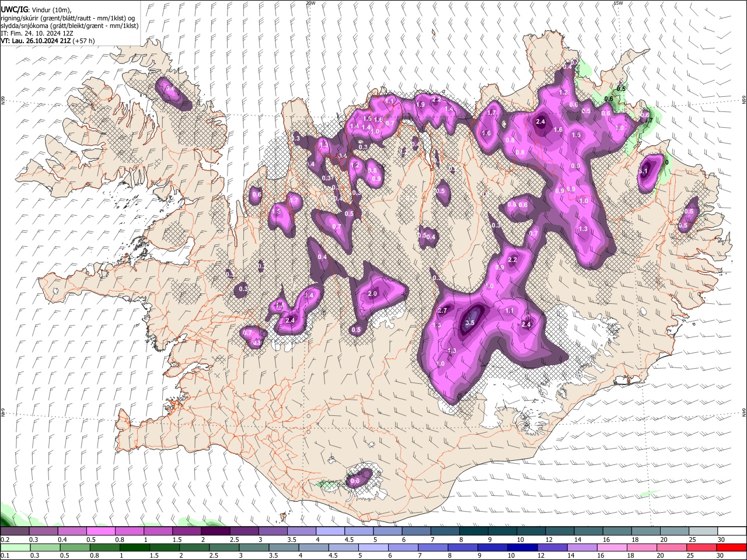This screenshot has height=560, width=747.
Task: Click the pale grey swatch between 25 and 30 in upper legend
Action: 703,531
